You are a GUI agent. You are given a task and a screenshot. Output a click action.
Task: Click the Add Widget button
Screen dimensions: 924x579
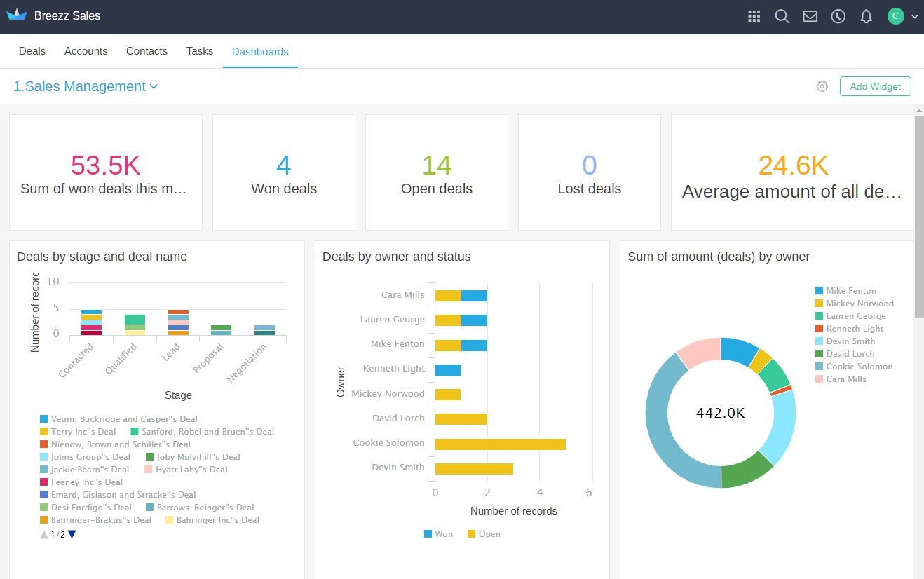[875, 86]
